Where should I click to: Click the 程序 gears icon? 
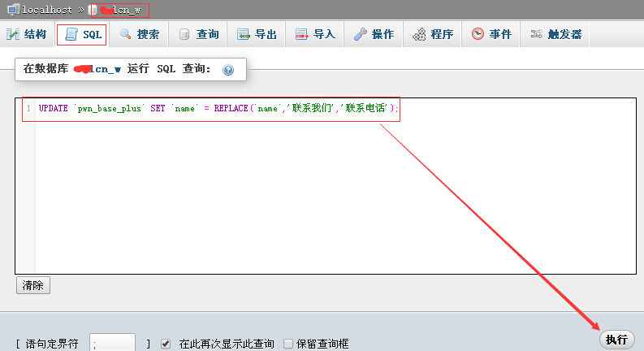click(x=419, y=34)
